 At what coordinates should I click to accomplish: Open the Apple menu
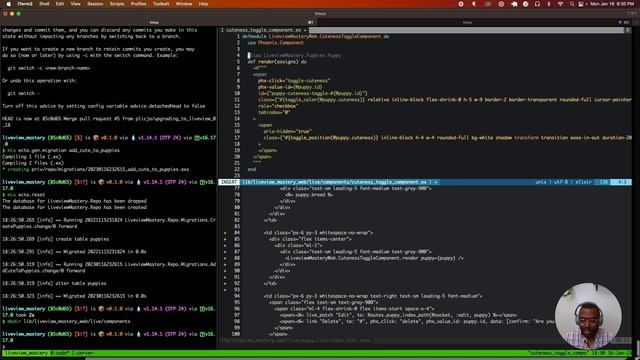[x=8, y=4]
